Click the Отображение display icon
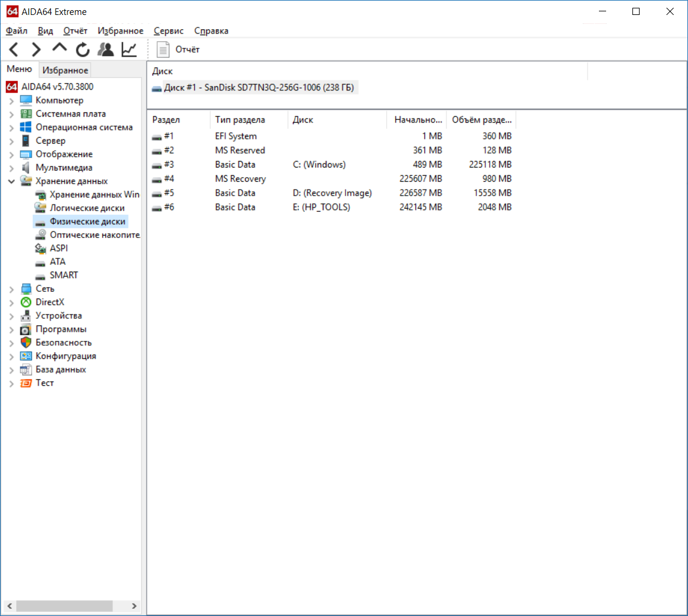The image size is (688, 616). click(x=26, y=154)
